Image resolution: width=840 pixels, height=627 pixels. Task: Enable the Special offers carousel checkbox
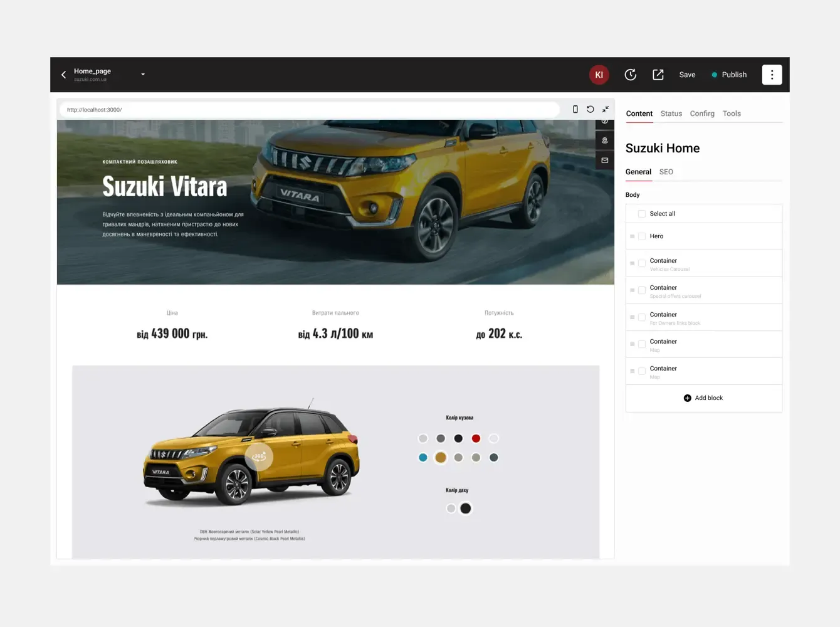642,290
